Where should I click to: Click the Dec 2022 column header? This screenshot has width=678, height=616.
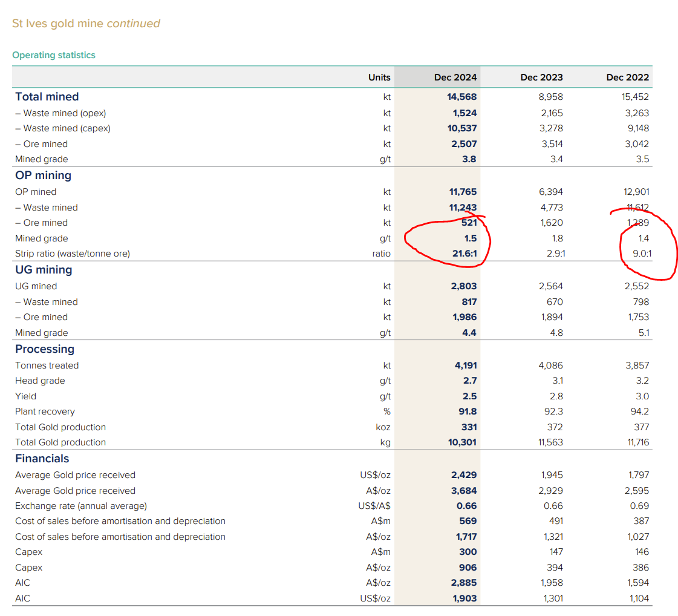tap(627, 77)
